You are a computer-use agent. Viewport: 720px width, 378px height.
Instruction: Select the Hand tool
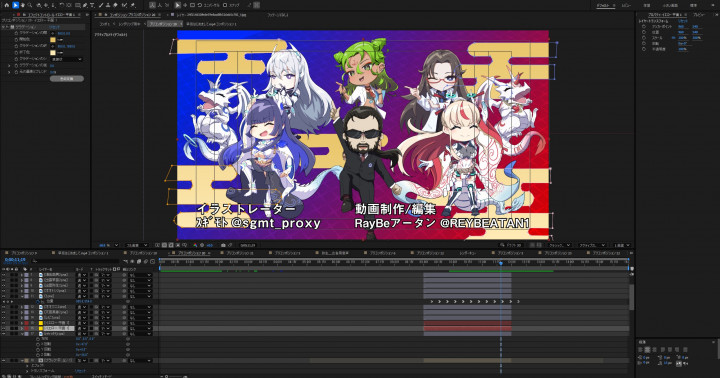pos(22,5)
